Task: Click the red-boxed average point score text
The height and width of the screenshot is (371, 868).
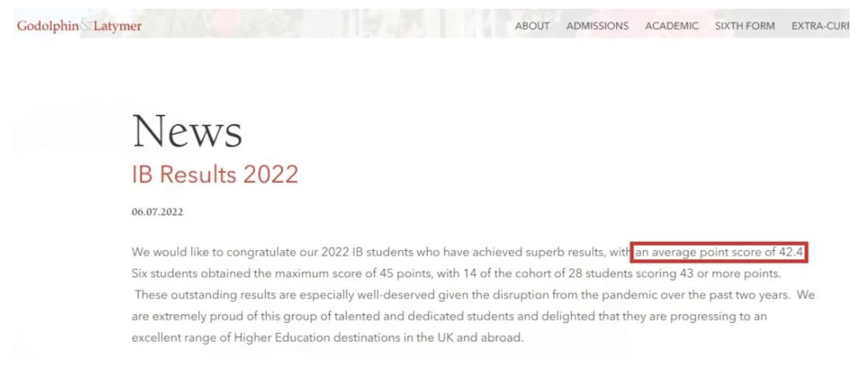Action: coord(719,252)
